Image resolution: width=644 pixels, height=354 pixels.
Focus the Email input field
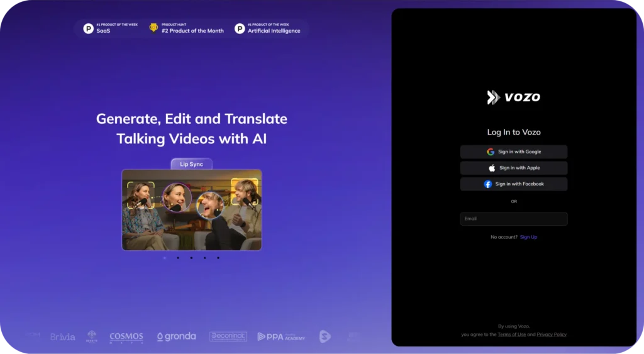(513, 219)
